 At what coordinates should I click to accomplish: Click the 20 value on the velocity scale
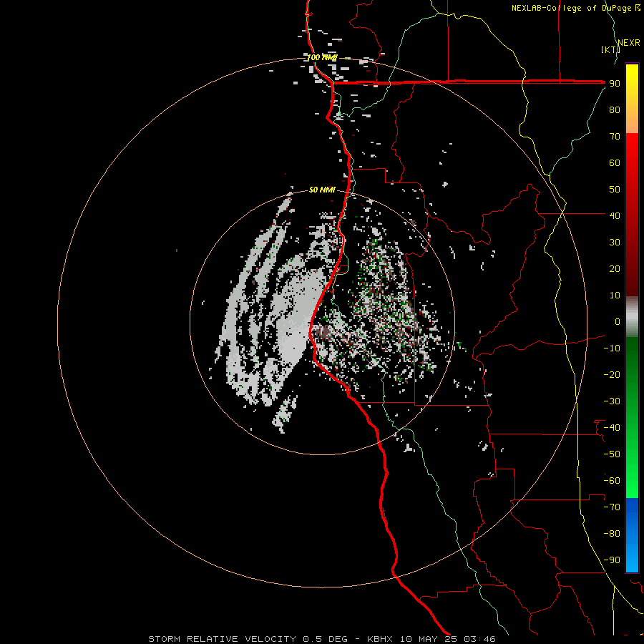click(x=615, y=268)
